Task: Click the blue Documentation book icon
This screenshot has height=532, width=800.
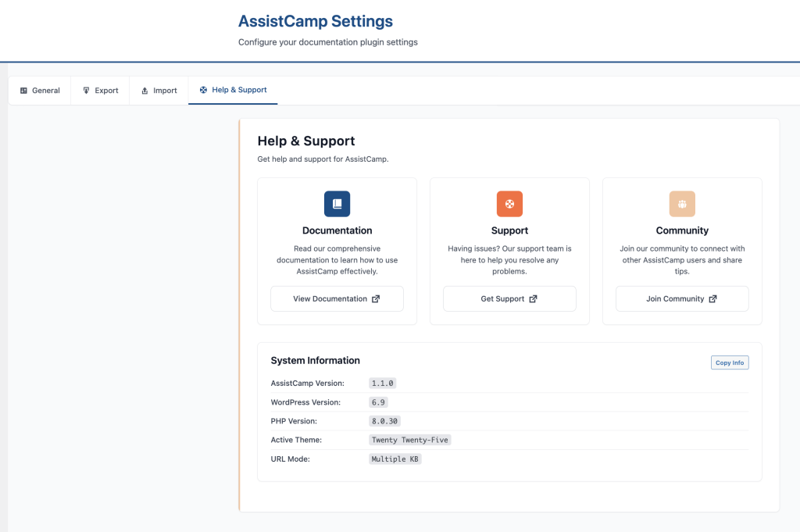Action: coord(337,204)
